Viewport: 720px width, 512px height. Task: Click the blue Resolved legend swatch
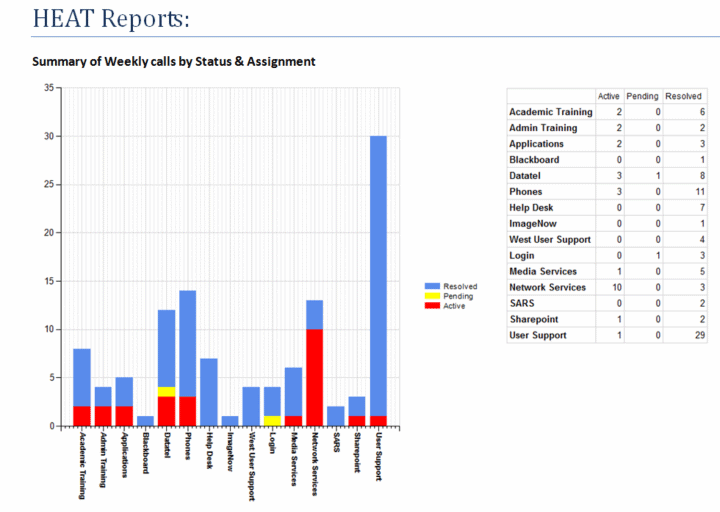tap(434, 287)
